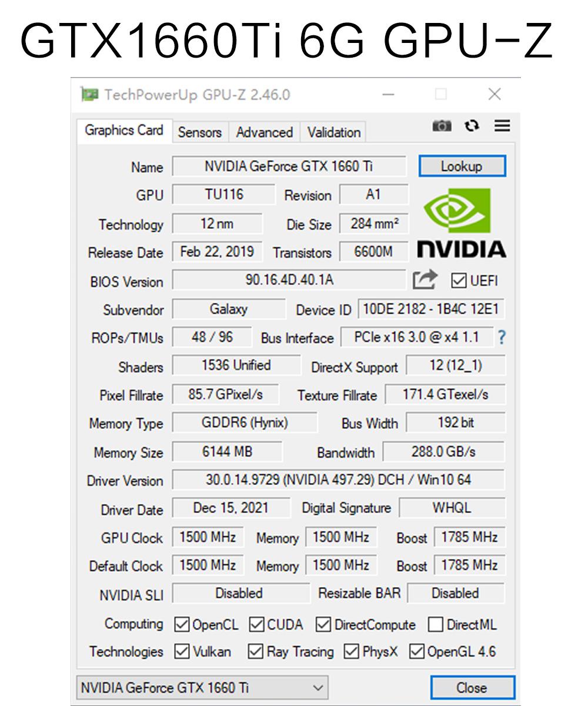Click the ROPs/TMUs field 48 / 96
The image size is (588, 706).
[x=212, y=337]
